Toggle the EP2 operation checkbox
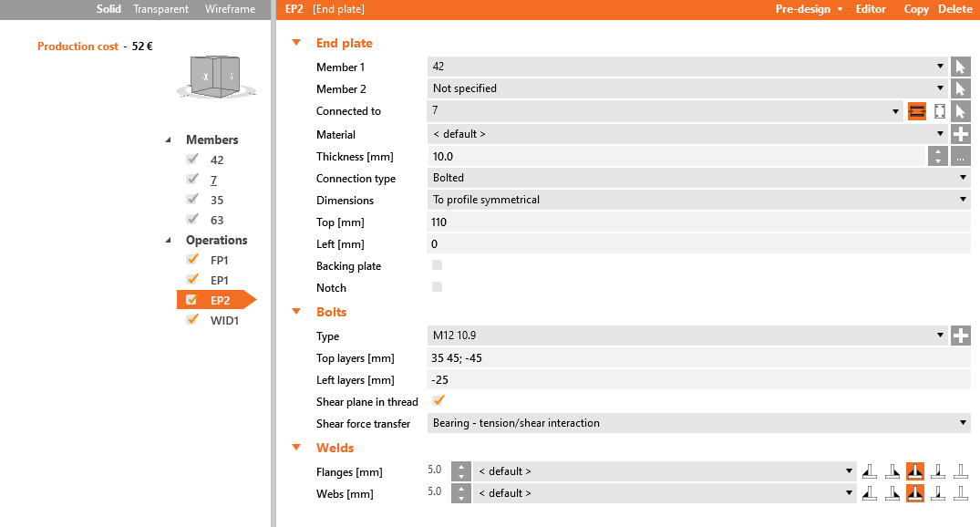This screenshot has width=980, height=527. (x=191, y=299)
